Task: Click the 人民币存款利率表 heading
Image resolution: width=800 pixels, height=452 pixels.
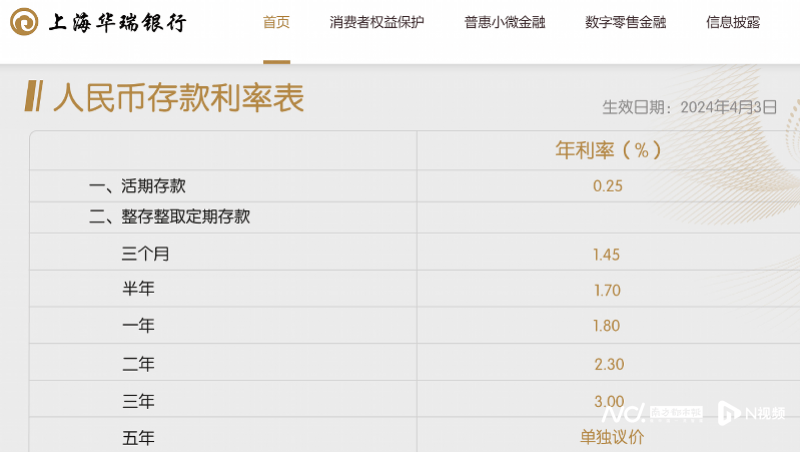Action: (179, 97)
